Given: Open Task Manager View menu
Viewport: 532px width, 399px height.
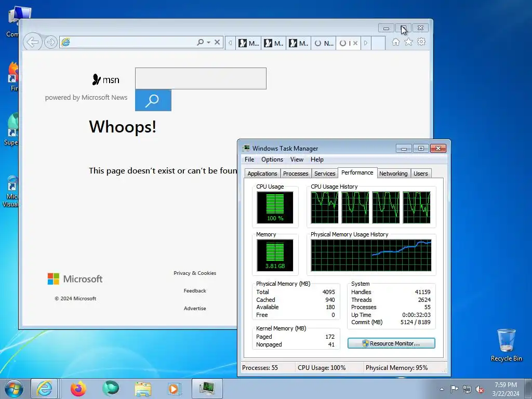Looking at the screenshot, I should click(x=297, y=159).
